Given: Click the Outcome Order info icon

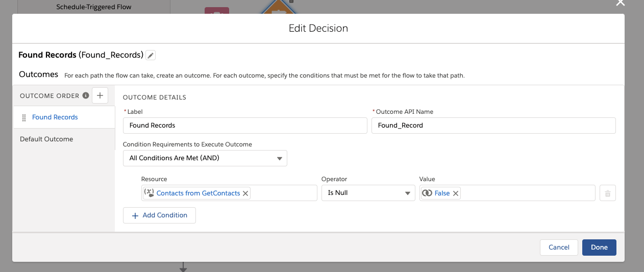Looking at the screenshot, I should [x=86, y=95].
